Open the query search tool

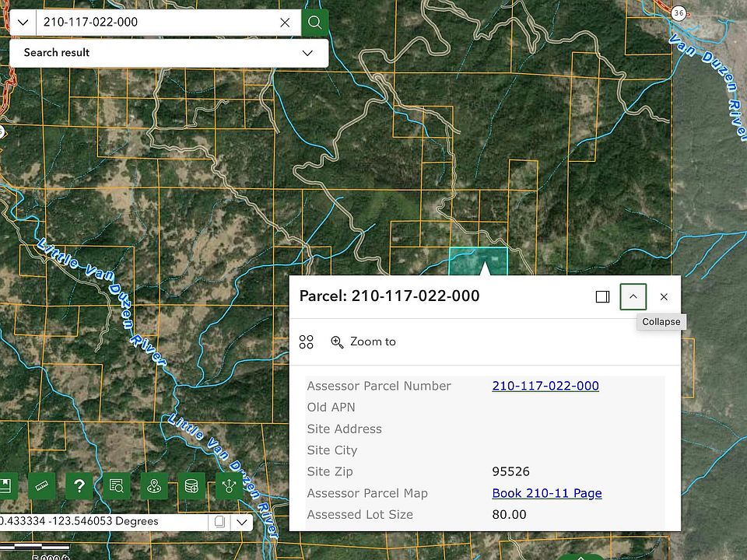tap(117, 485)
